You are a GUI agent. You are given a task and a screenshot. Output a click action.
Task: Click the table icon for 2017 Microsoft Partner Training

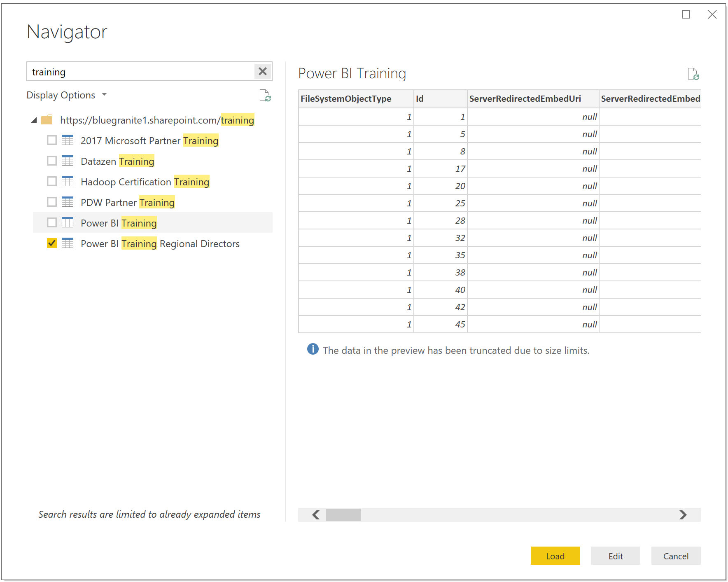click(68, 140)
